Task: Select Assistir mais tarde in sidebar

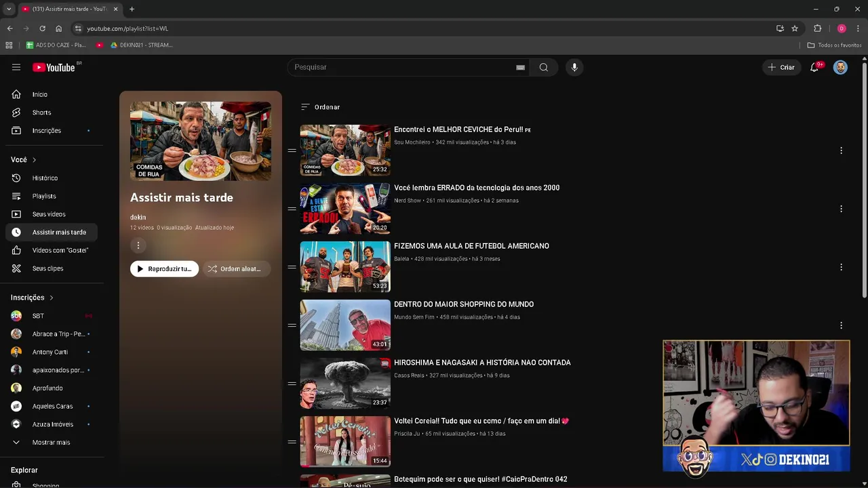Action: (x=52, y=232)
